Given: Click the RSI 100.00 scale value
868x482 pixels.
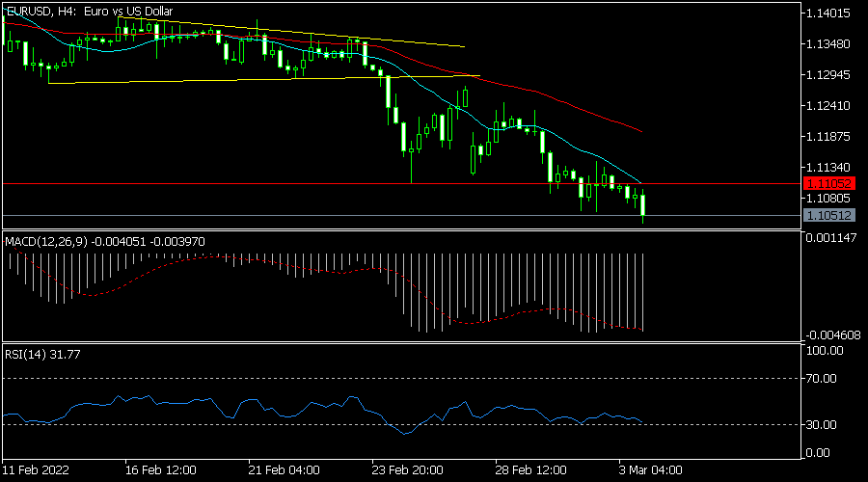Looking at the screenshot, I should pos(825,351).
